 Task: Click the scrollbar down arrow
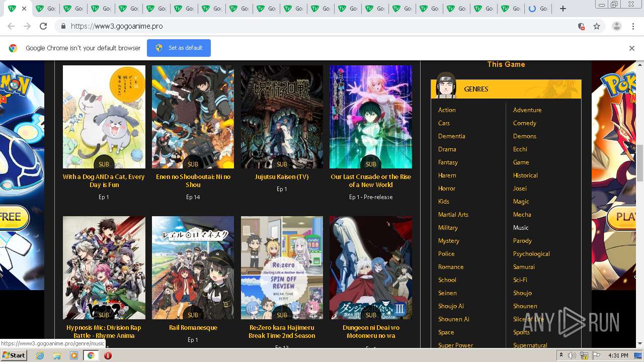(640, 344)
